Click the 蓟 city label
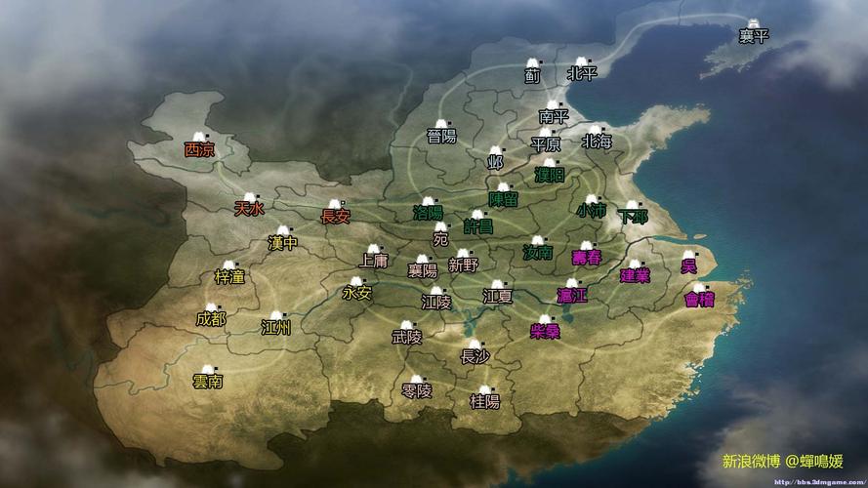This screenshot has width=868, height=488. tap(532, 75)
